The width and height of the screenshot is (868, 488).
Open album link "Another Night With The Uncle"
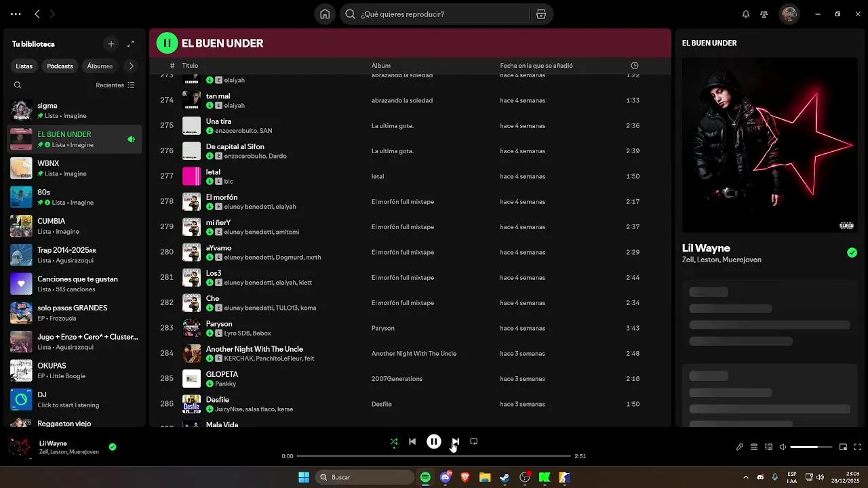(x=414, y=354)
